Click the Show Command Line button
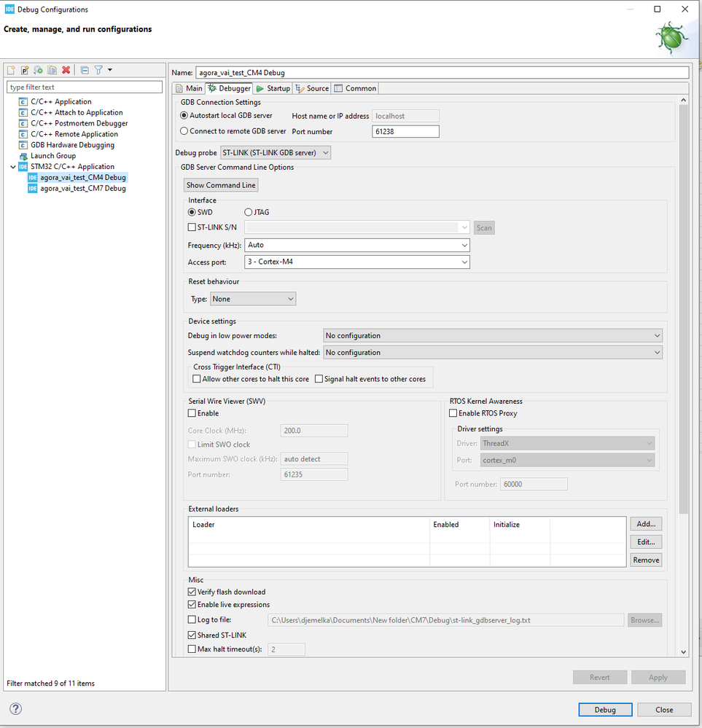Image resolution: width=702 pixels, height=728 pixels. coord(221,185)
